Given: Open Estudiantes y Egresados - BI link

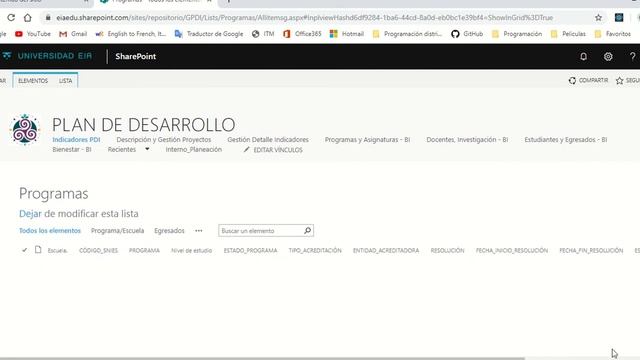Looking at the screenshot, I should click(566, 140).
